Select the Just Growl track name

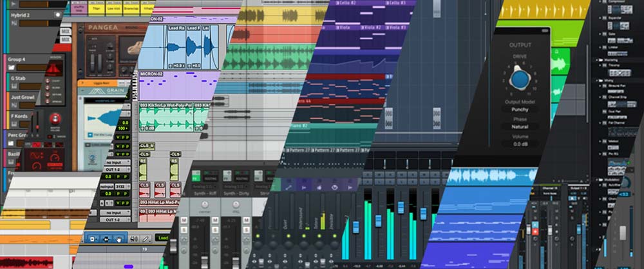[22, 97]
